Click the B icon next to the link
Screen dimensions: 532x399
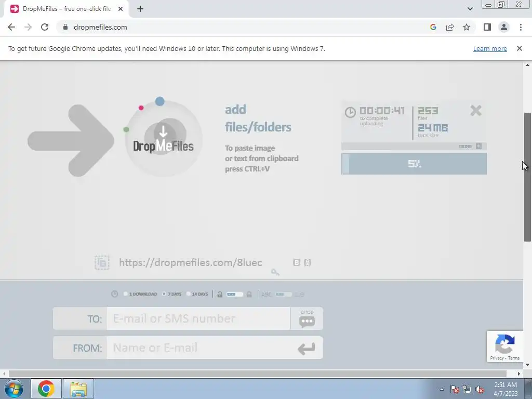(x=297, y=262)
